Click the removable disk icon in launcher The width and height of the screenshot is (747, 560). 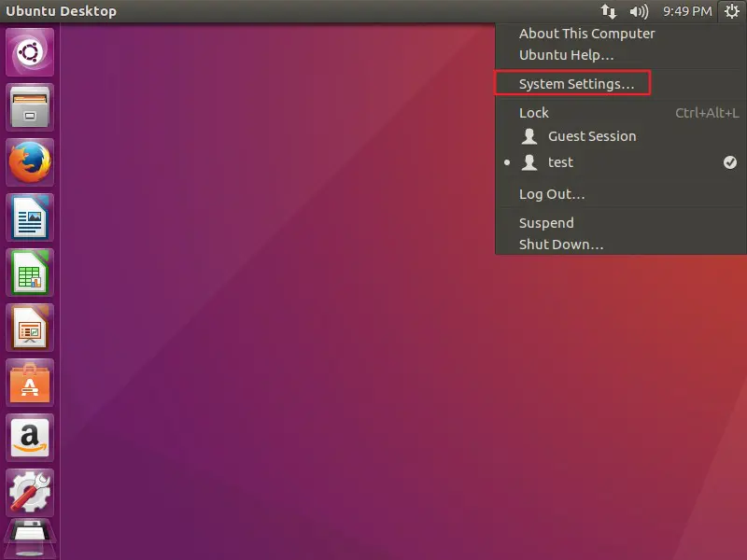coord(30,539)
